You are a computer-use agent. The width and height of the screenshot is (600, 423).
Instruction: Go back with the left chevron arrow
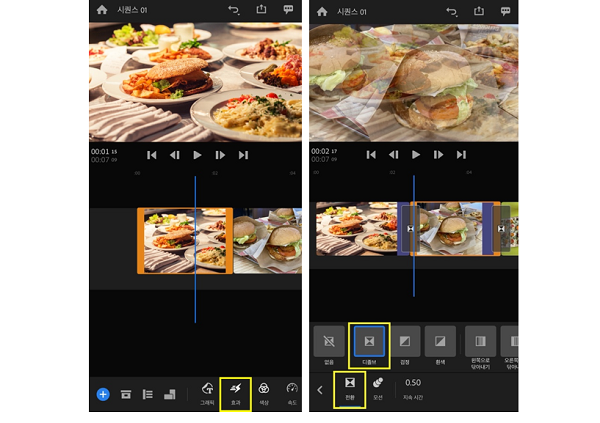(320, 390)
